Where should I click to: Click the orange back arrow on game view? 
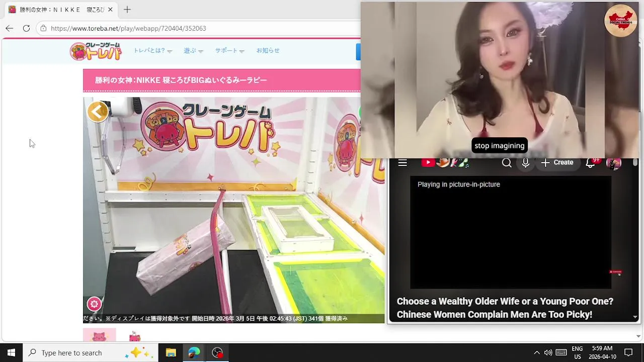pos(98,112)
